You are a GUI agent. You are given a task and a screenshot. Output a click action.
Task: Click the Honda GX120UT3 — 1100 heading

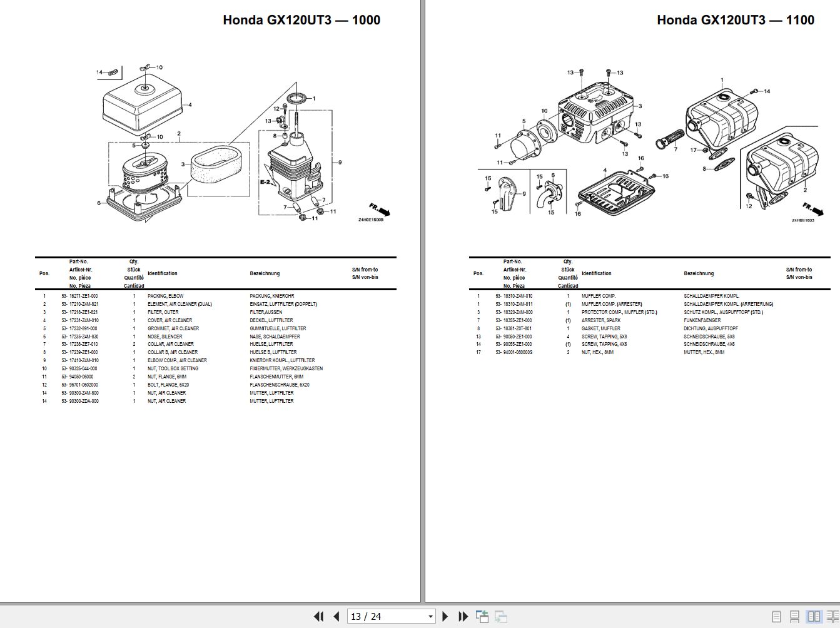735,20
